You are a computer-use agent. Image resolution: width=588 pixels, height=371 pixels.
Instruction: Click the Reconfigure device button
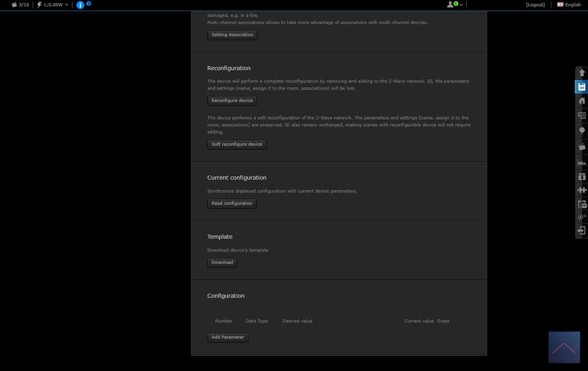click(x=232, y=101)
